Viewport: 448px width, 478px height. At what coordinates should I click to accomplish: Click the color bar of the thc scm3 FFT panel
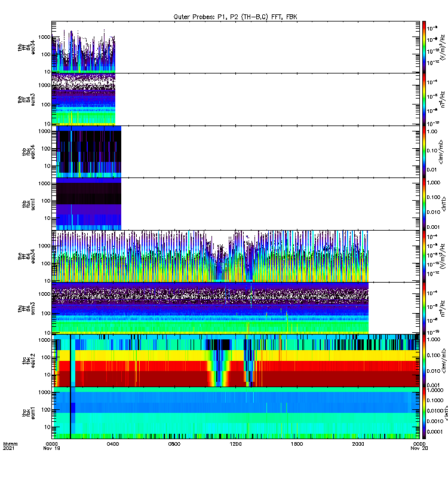coord(424,308)
